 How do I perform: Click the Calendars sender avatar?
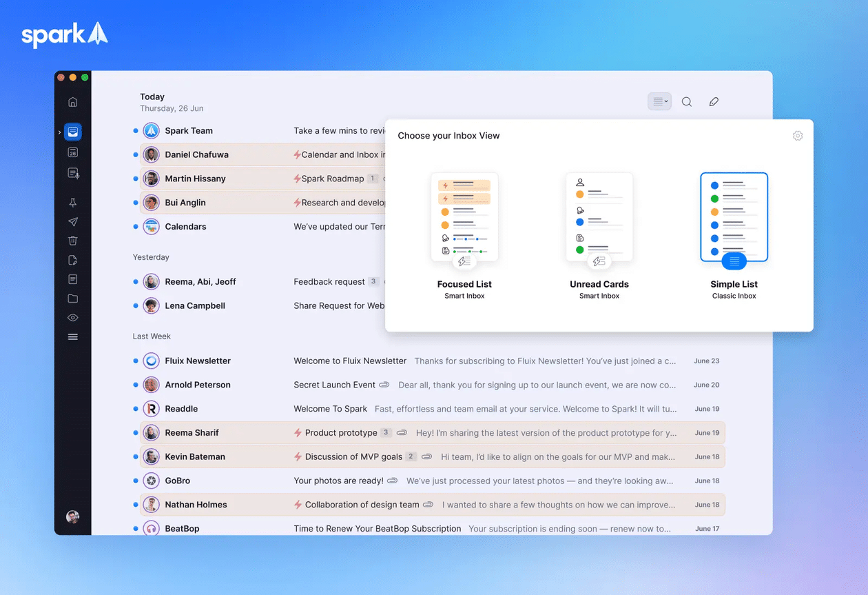[x=151, y=226]
